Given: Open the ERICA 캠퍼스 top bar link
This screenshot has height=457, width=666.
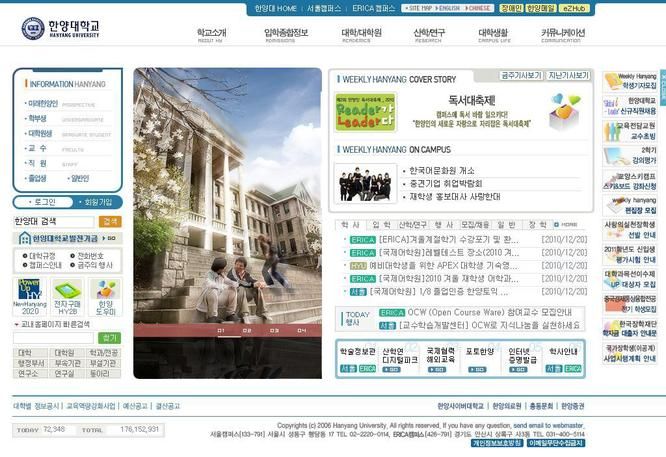Looking at the screenshot, I should click(x=373, y=8).
